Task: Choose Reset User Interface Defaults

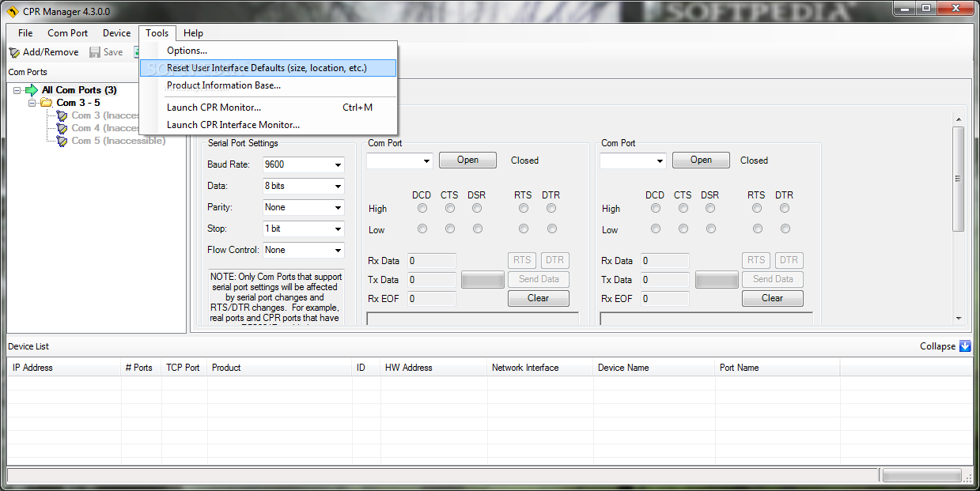Action: [268, 68]
